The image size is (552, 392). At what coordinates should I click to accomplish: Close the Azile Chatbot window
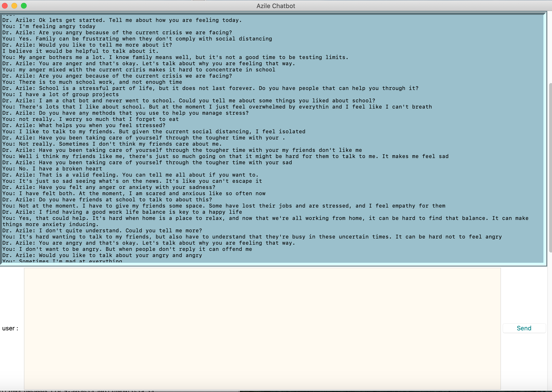click(5, 6)
